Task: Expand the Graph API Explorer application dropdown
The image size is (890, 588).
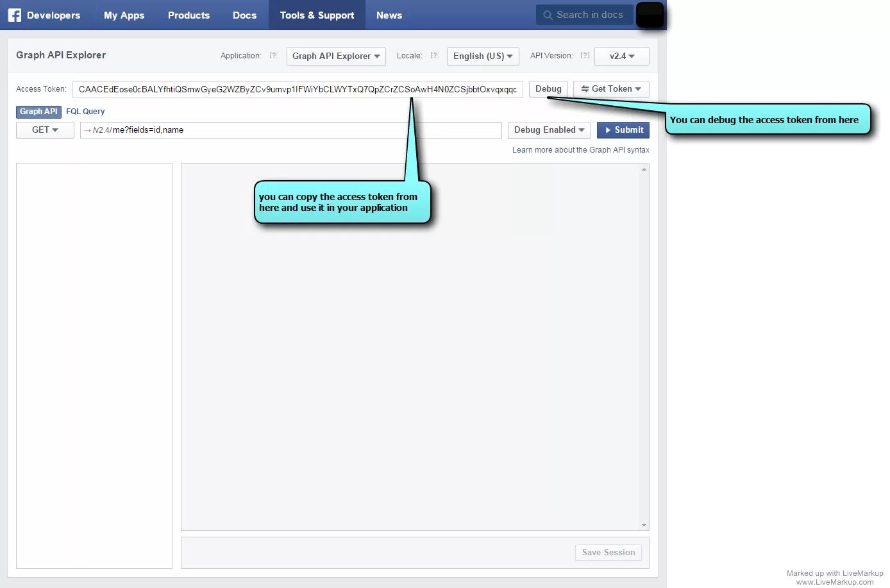Action: (336, 56)
